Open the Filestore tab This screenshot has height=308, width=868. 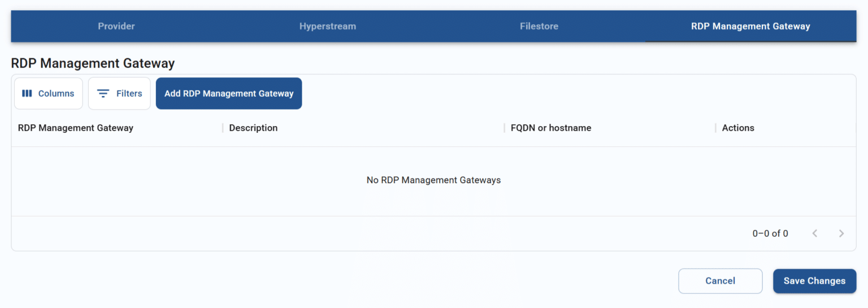tap(539, 26)
